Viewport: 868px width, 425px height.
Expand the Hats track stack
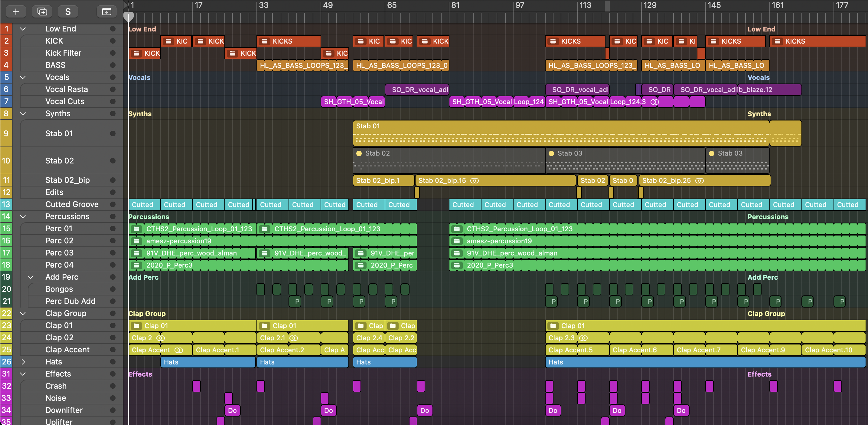tap(23, 362)
